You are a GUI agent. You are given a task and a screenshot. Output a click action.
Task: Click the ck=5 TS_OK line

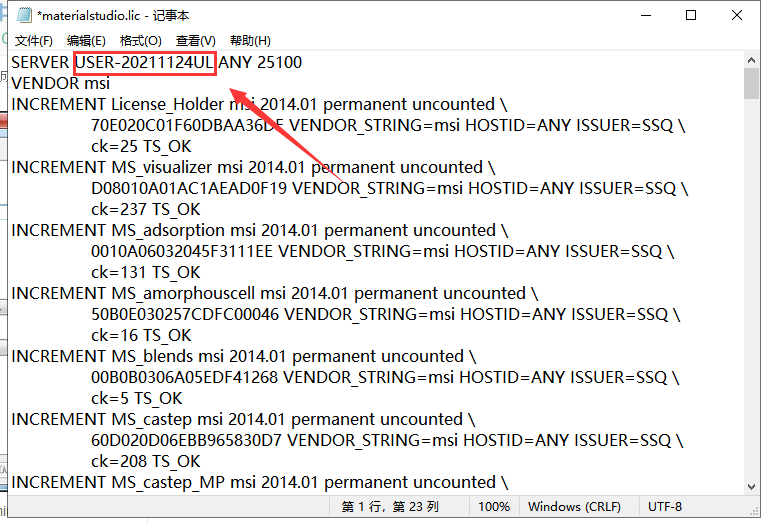click(x=137, y=400)
